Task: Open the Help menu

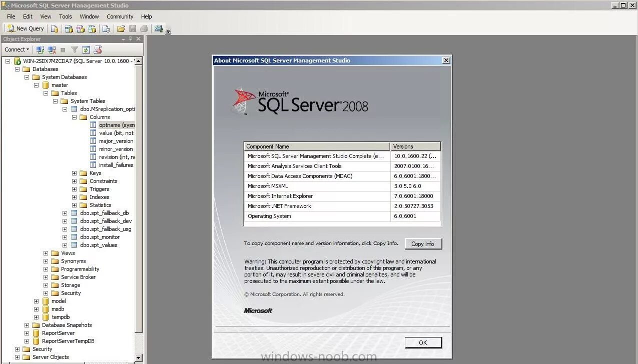Action: pyautogui.click(x=147, y=16)
